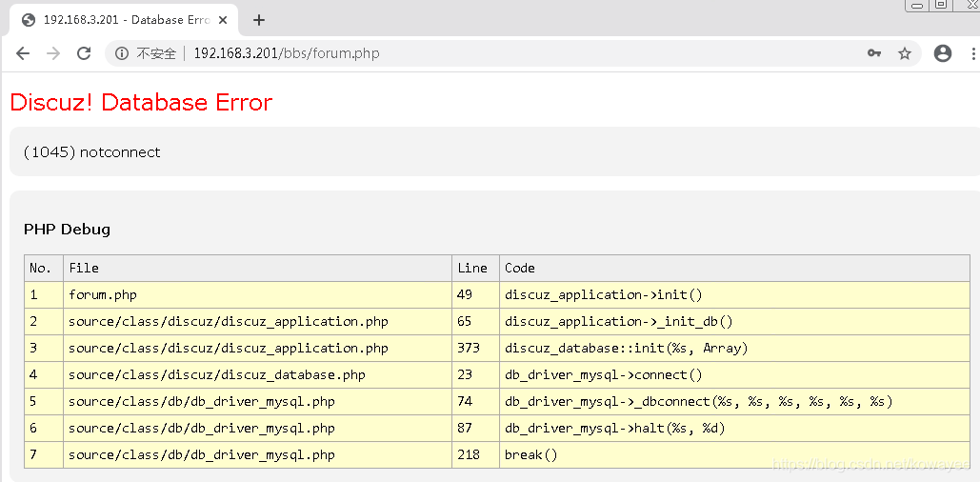Click the break() code cell
Screen dimensions: 980x482
734,455
